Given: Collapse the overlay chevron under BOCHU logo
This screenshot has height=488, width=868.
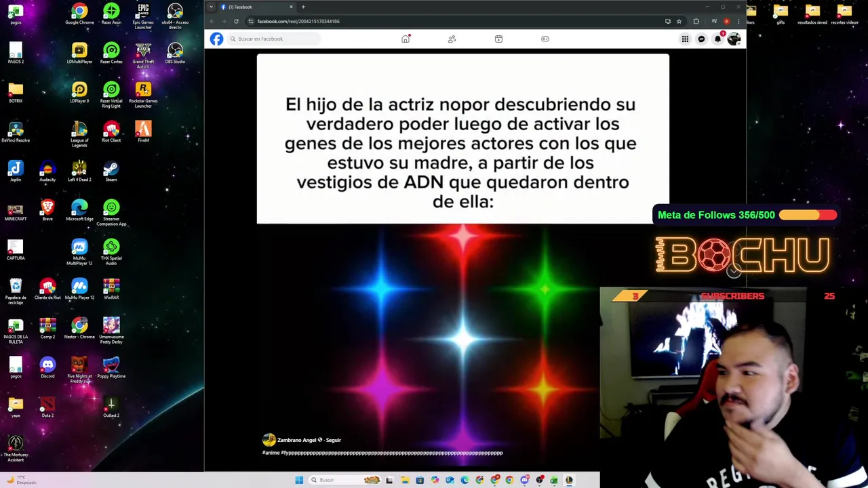Looking at the screenshot, I should click(734, 271).
